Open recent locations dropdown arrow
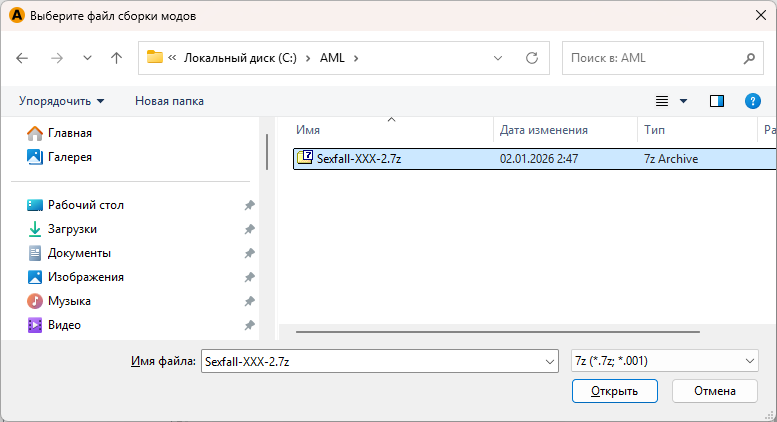Image resolution: width=777 pixels, height=422 pixels. (x=87, y=58)
